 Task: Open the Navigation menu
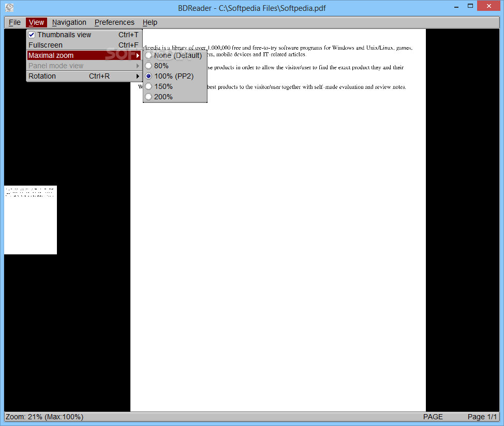69,22
